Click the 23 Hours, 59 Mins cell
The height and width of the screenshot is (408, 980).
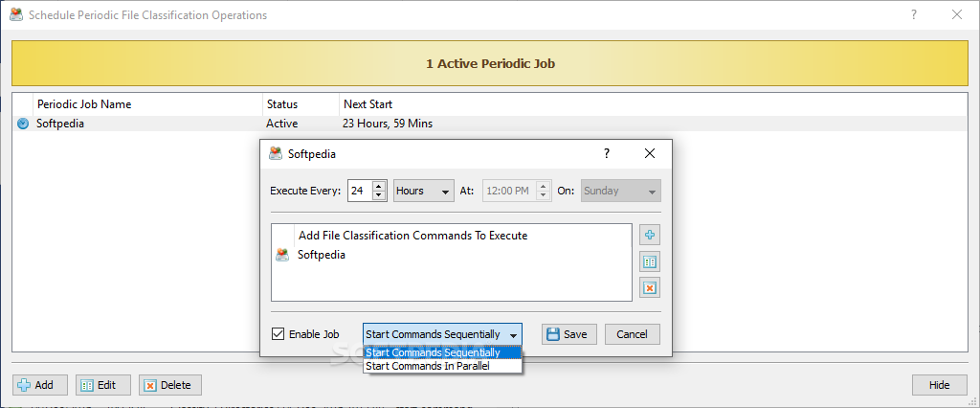click(x=388, y=124)
